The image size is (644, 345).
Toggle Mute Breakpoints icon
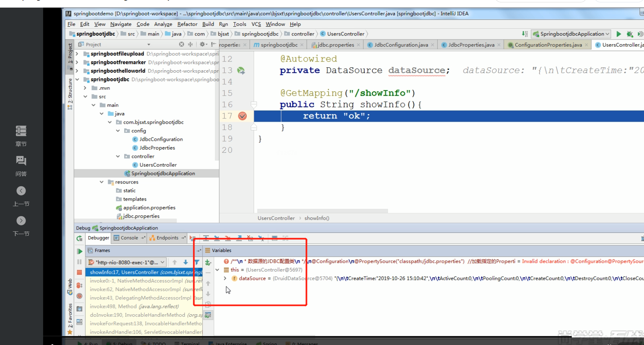click(x=79, y=296)
